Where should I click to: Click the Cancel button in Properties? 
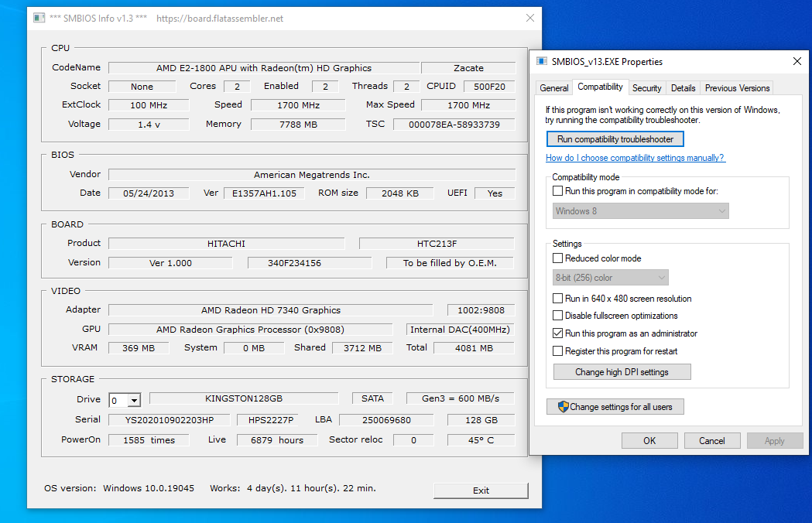tap(712, 441)
